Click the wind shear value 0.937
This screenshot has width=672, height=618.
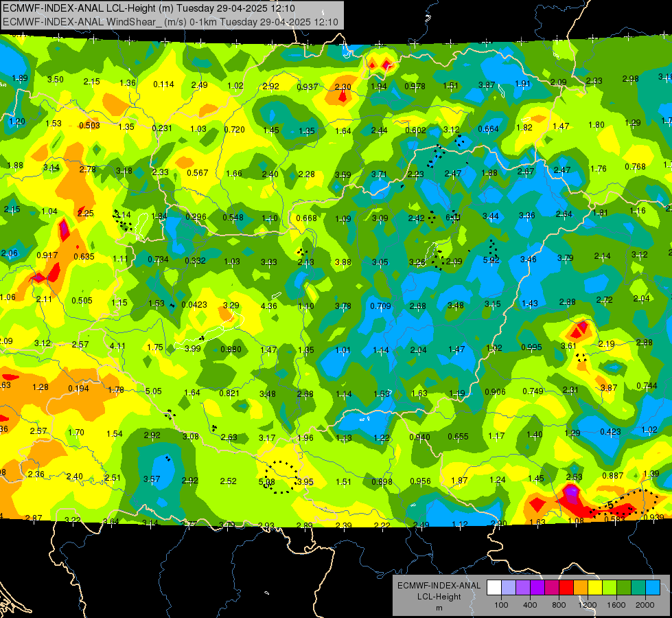point(308,87)
